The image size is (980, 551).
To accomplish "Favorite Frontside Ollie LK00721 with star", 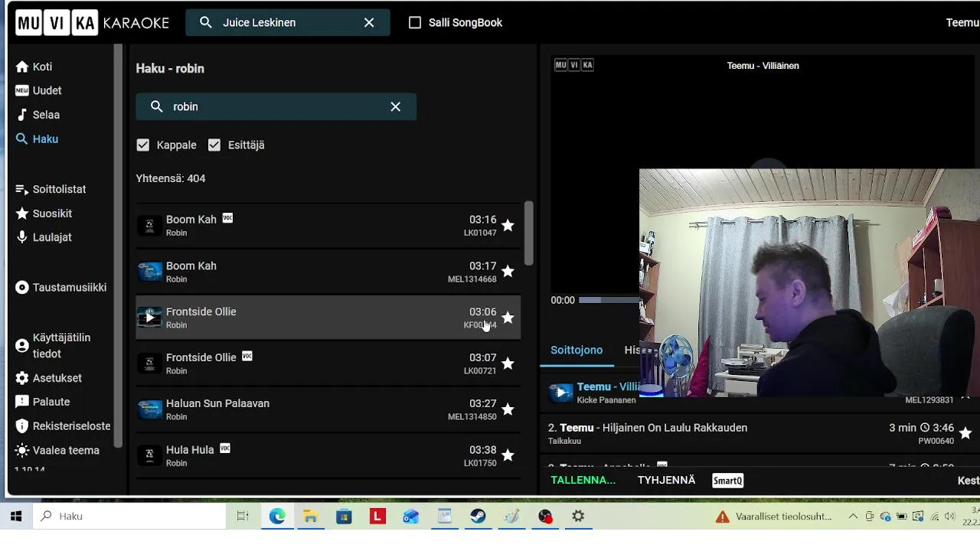I will coord(508,364).
